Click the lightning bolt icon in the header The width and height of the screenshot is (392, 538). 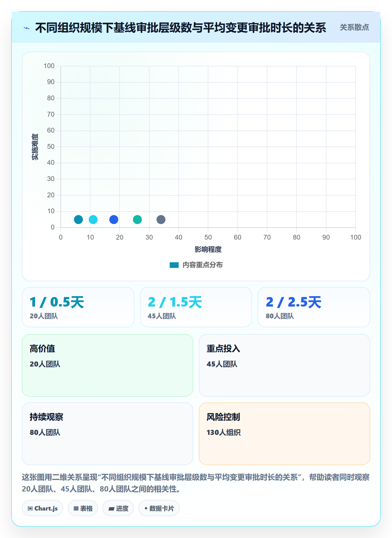click(x=27, y=28)
